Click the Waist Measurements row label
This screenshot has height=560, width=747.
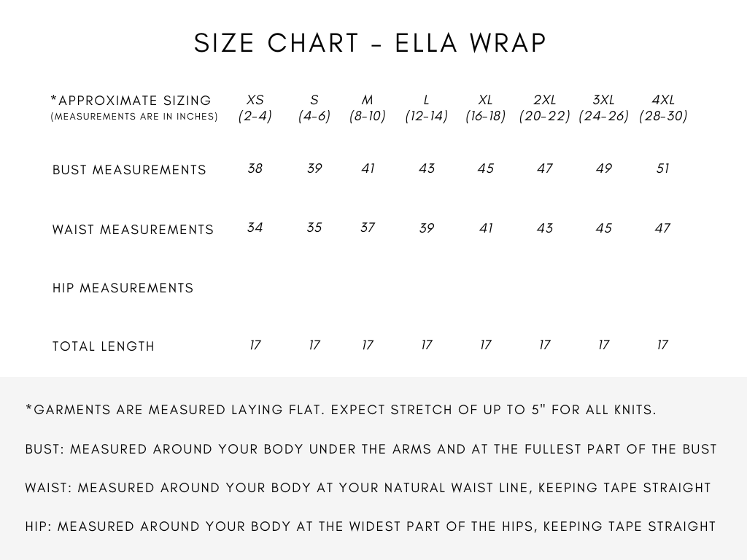click(133, 230)
